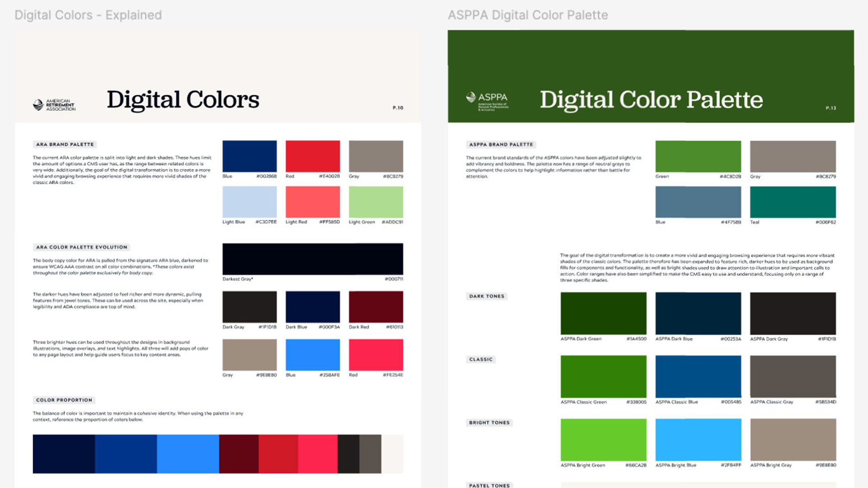This screenshot has height=488, width=868.
Task: Select the color proportion description paragraph
Action: [138, 416]
